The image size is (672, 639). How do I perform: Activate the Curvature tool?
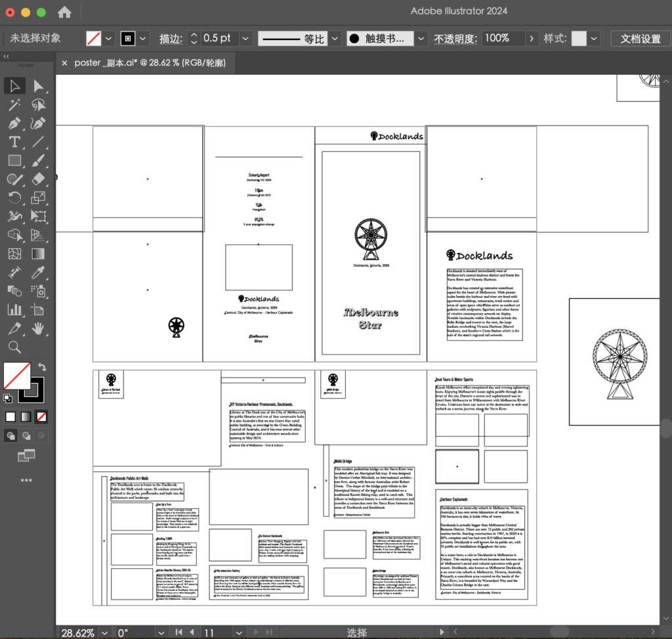tap(39, 123)
